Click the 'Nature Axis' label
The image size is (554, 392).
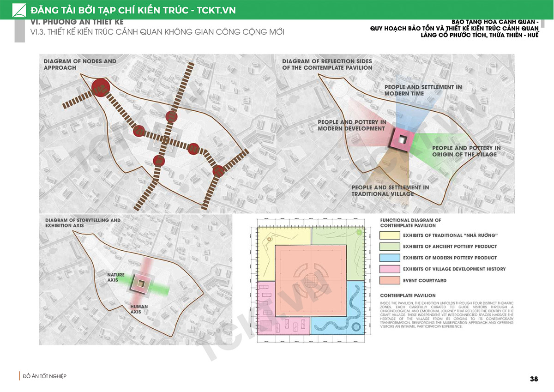(x=115, y=277)
